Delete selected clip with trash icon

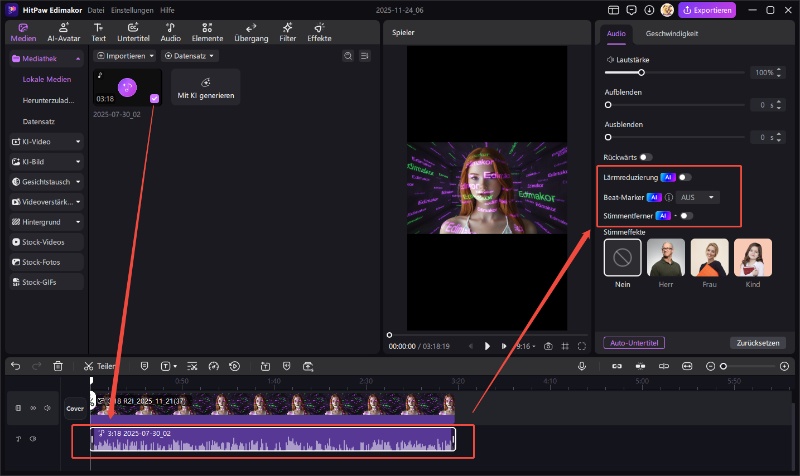point(58,366)
